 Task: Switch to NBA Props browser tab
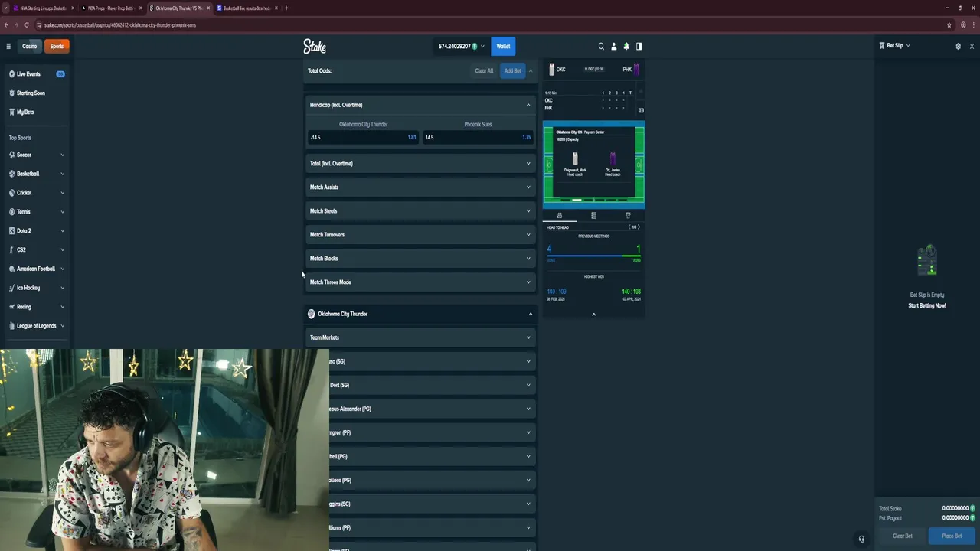point(111,8)
